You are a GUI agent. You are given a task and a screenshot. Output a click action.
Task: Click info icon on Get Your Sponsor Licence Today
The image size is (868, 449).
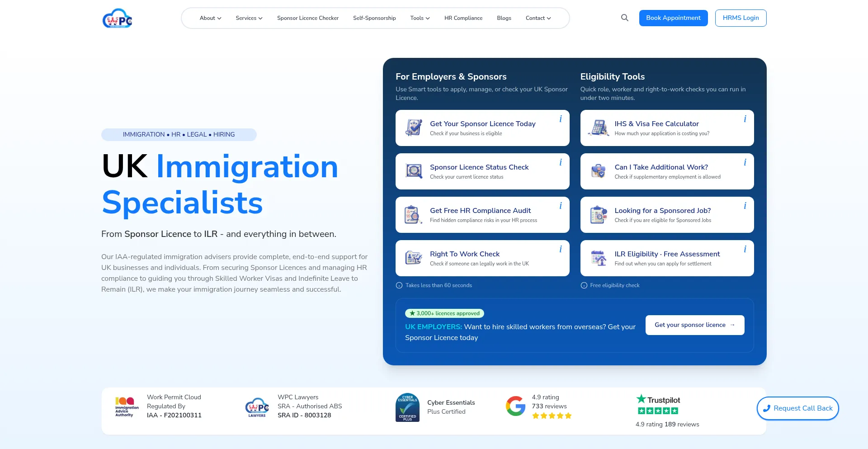(561, 119)
